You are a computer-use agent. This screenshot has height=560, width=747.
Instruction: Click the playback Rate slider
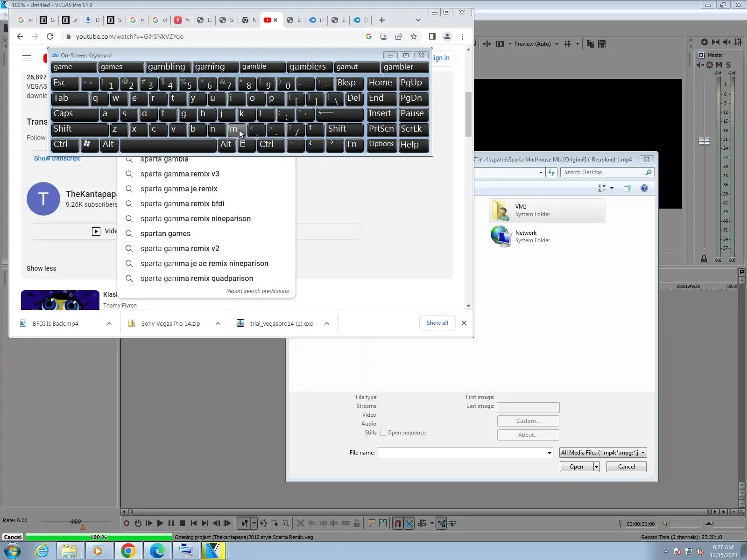pyautogui.click(x=76, y=521)
